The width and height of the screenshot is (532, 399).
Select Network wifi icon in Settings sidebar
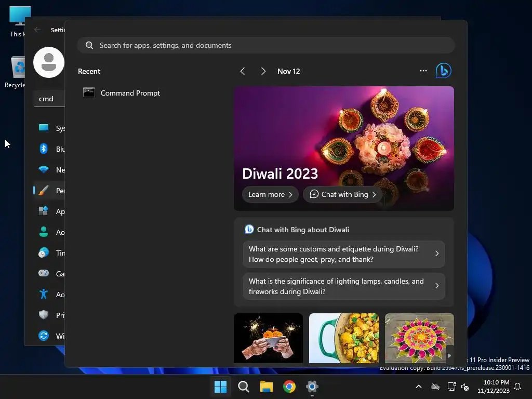(44, 169)
